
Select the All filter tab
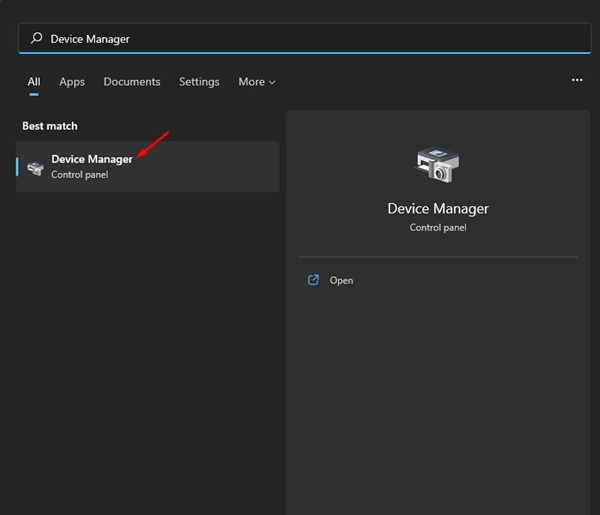point(34,82)
